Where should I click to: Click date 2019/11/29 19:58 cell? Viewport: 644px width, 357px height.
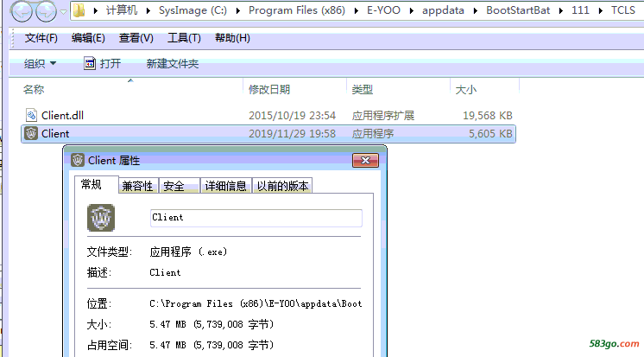pyautogui.click(x=292, y=134)
